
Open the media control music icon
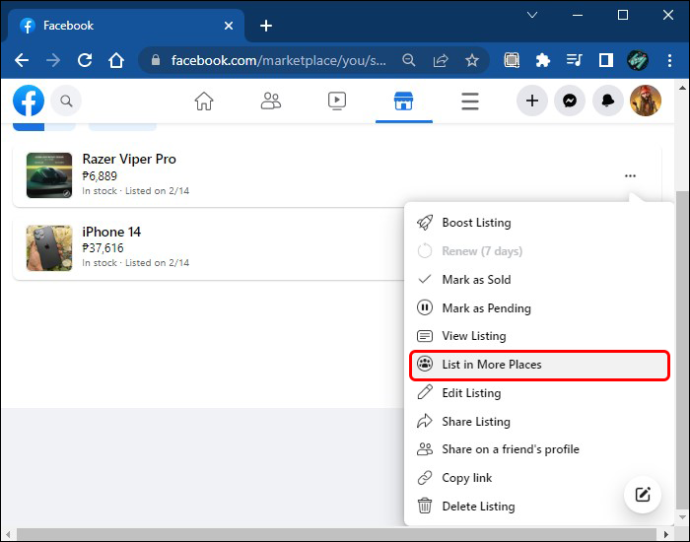[x=574, y=60]
